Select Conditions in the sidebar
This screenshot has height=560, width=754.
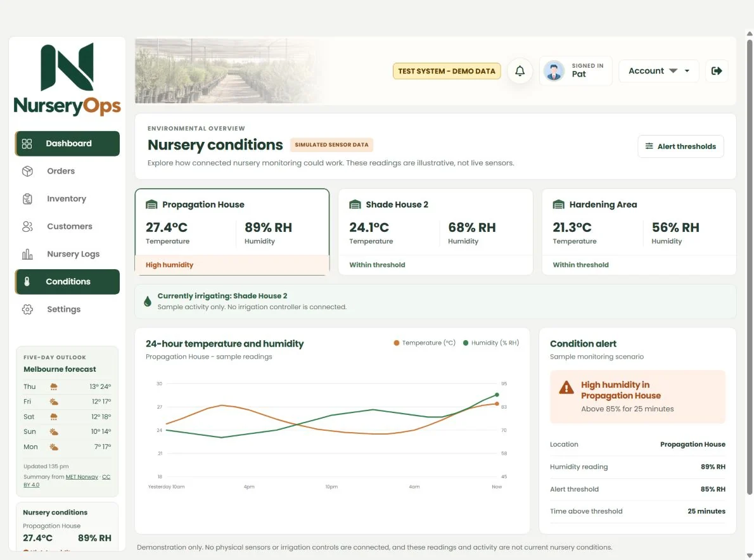tap(67, 282)
